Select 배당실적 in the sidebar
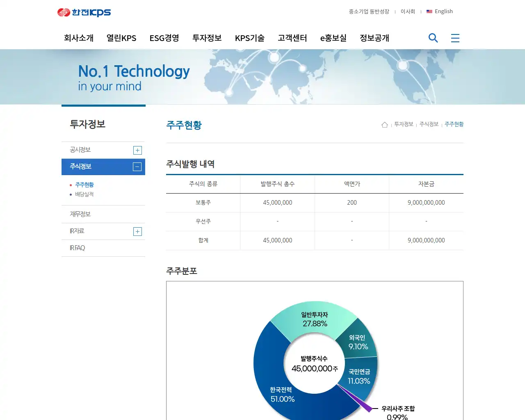525x420 pixels. (x=84, y=194)
